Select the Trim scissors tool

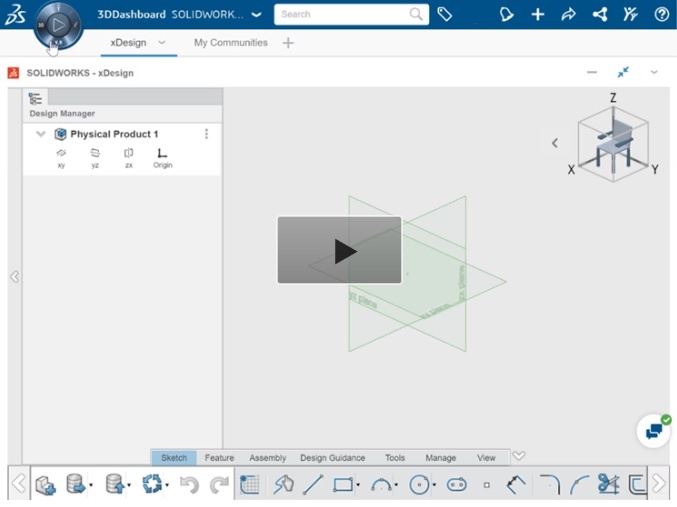click(x=608, y=484)
